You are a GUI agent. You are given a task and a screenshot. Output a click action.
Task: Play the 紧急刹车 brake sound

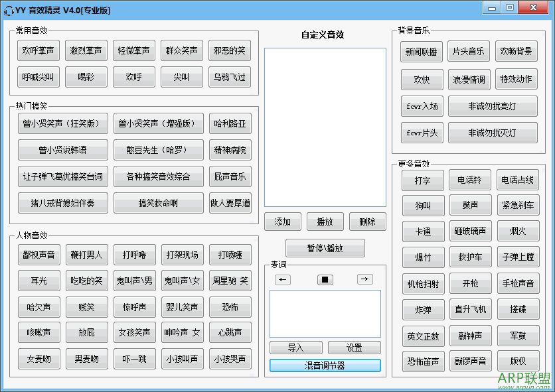tap(518, 204)
